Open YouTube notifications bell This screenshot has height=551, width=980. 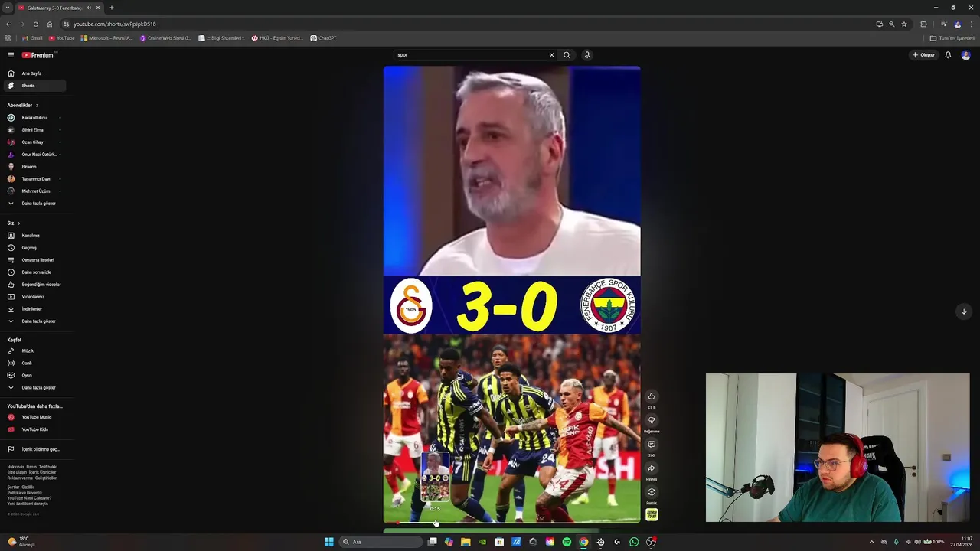(x=948, y=55)
